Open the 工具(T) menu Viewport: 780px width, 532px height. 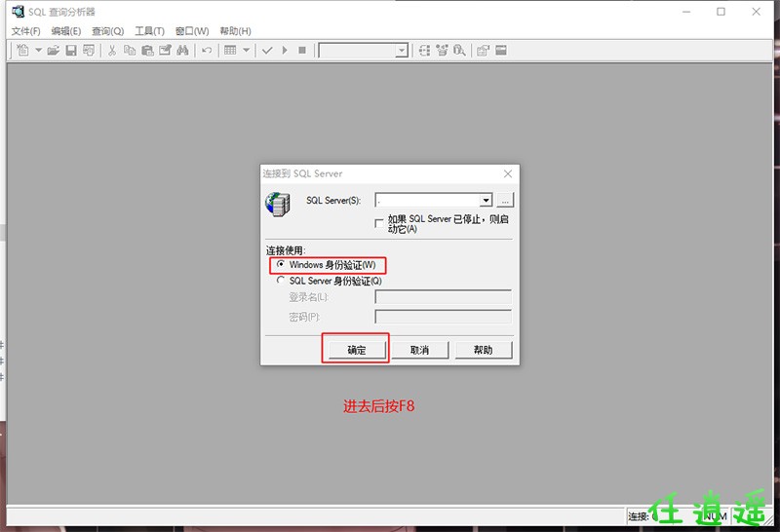tap(150, 31)
